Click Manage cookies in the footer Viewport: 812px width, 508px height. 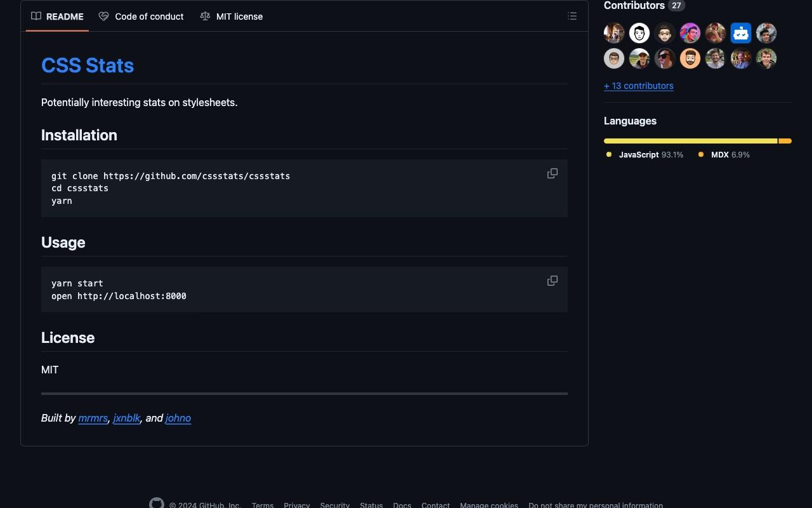click(x=489, y=505)
